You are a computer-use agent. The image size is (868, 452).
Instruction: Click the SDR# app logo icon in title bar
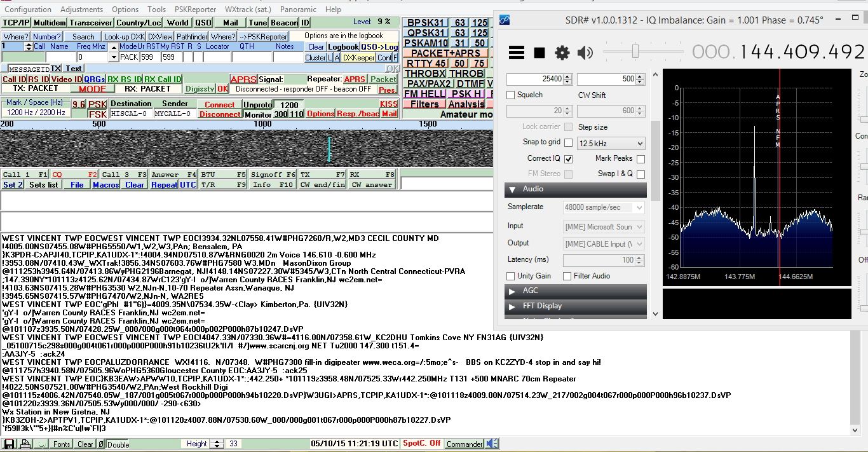pos(505,20)
